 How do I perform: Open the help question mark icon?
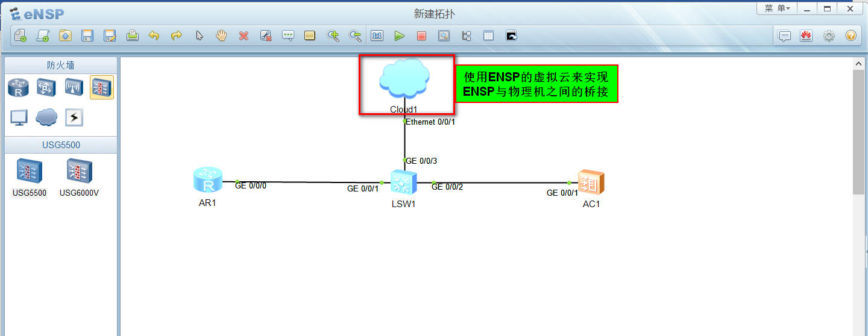pyautogui.click(x=851, y=36)
